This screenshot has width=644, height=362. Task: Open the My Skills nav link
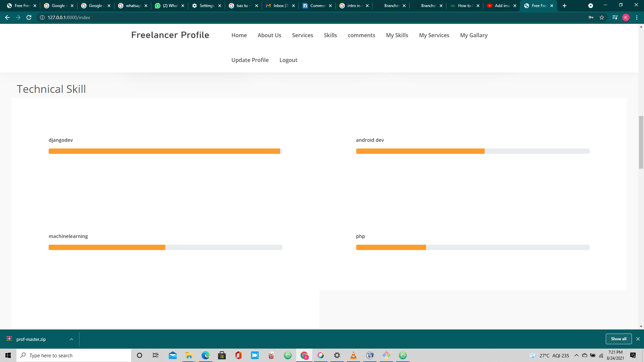[x=397, y=35]
